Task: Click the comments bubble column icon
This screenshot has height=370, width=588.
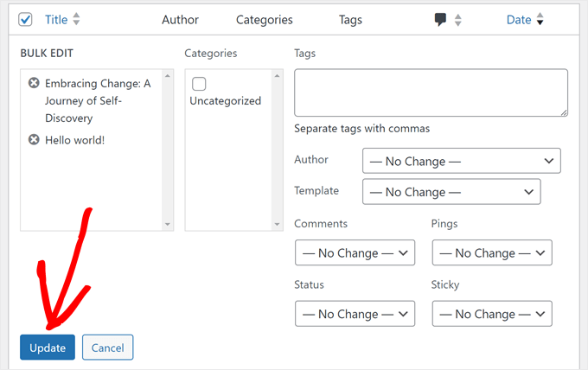Action: tap(441, 20)
